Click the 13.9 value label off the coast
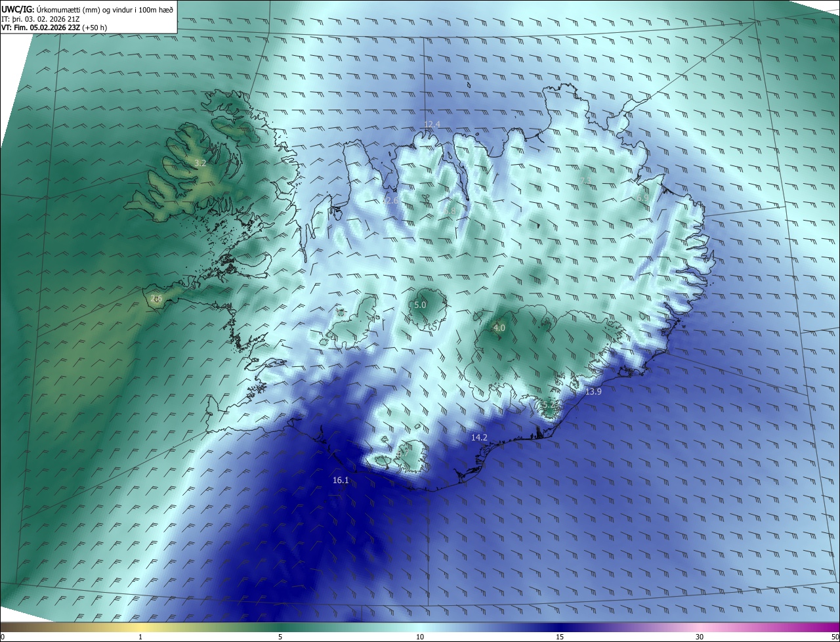 point(593,391)
